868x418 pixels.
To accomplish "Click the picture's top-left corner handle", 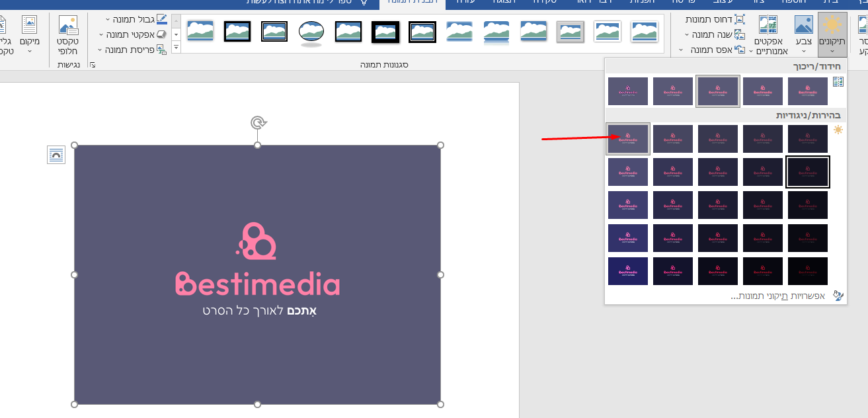I will pos(74,145).
